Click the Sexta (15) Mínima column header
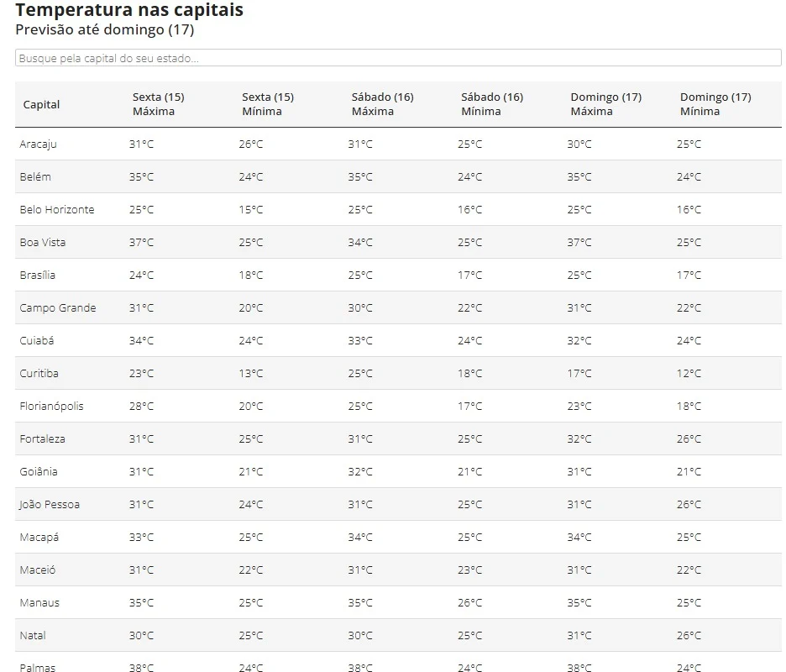The image size is (786, 672). tap(268, 104)
